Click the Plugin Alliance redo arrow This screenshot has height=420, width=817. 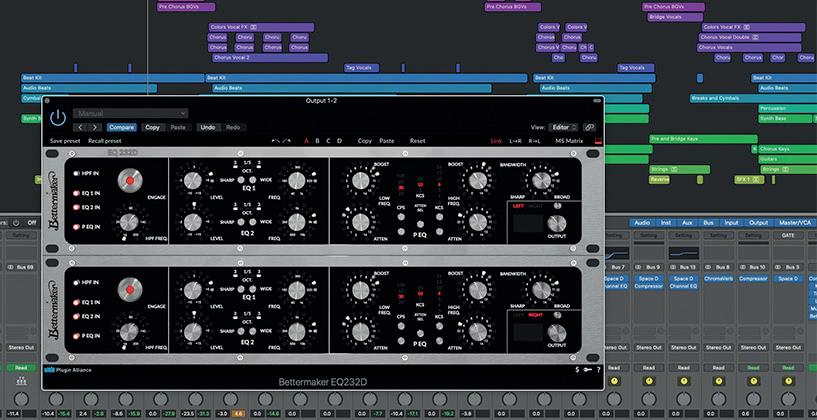[x=288, y=141]
